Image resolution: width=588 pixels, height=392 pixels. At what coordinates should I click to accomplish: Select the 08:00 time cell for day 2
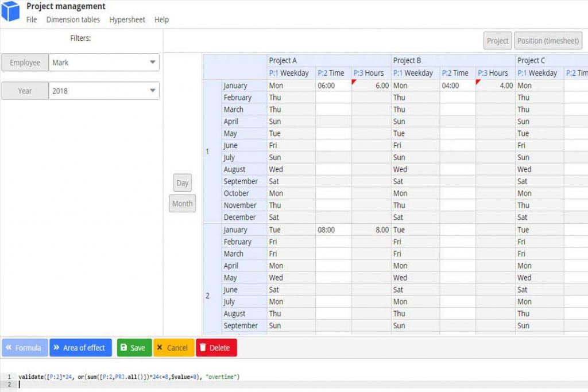click(x=333, y=230)
